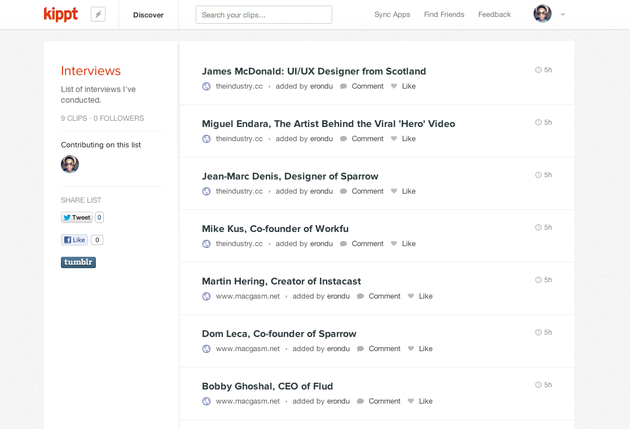Open account dropdown arrow beside avatar
Image resolution: width=630 pixels, height=429 pixels.
(x=563, y=15)
